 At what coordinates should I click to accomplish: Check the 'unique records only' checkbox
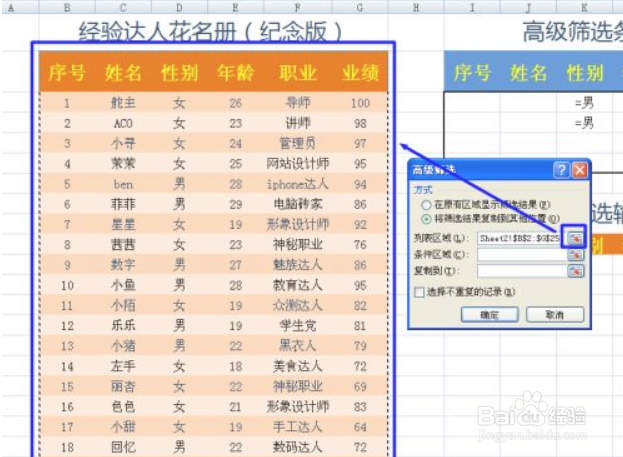[419, 292]
